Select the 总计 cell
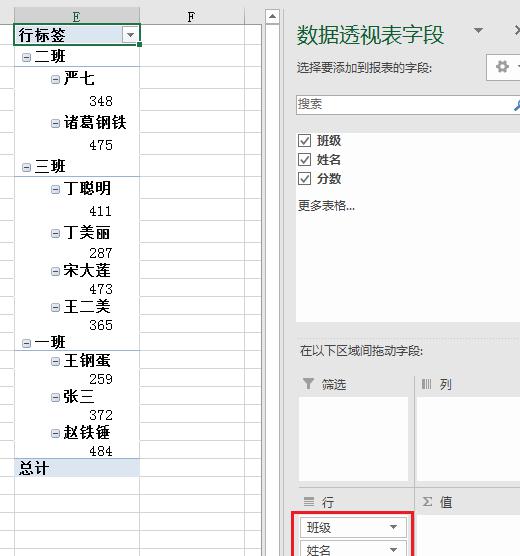Viewport: 520px width, 556px height. [x=77, y=468]
